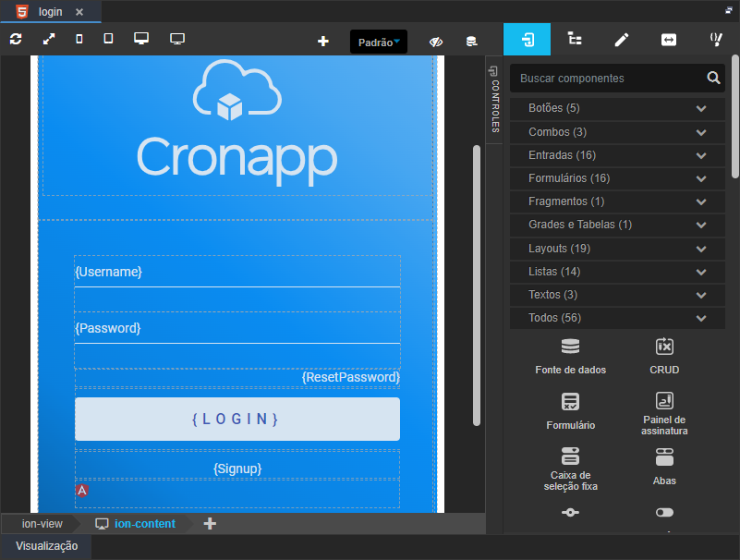Viewport: 740px width, 560px height.
Task: Click the plus icon after ion-content breadcrumb
Action: point(210,524)
